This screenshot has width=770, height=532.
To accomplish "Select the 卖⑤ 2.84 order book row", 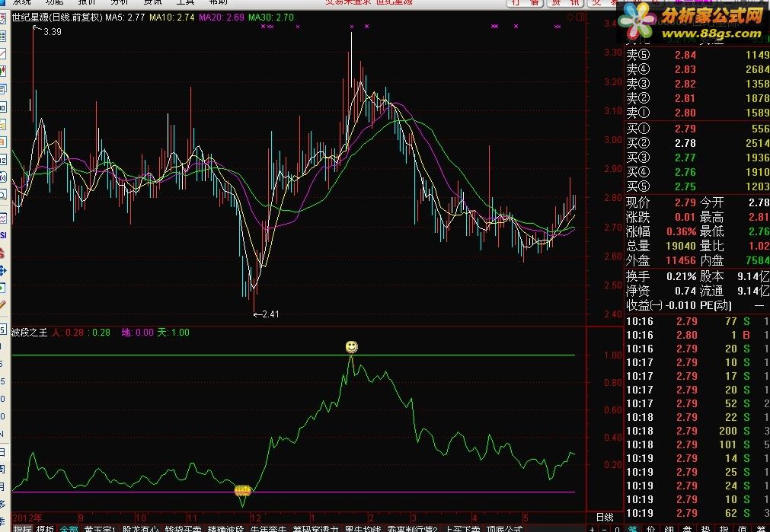I will [x=698, y=55].
